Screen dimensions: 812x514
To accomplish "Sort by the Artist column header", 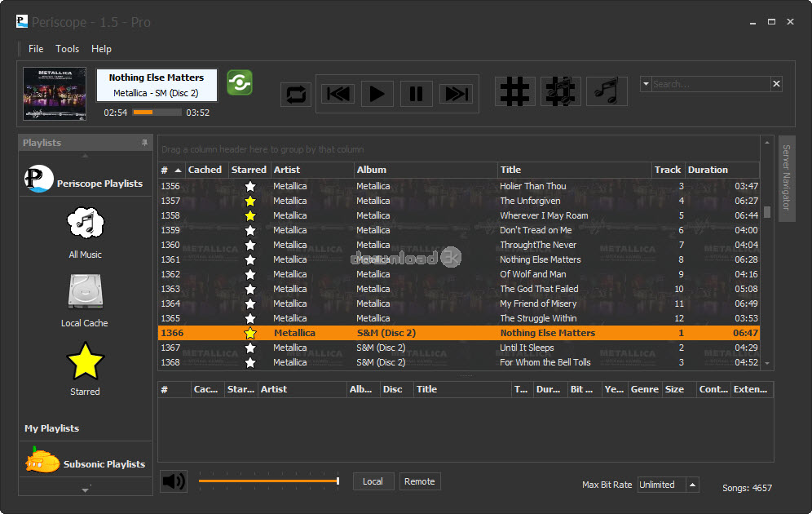I will pyautogui.click(x=312, y=170).
